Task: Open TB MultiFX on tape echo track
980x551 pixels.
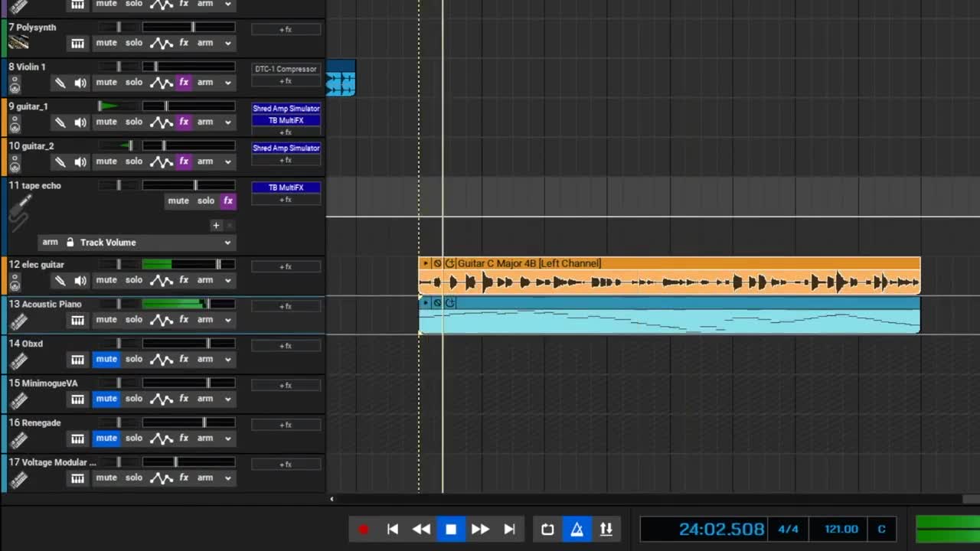Action: click(x=286, y=187)
